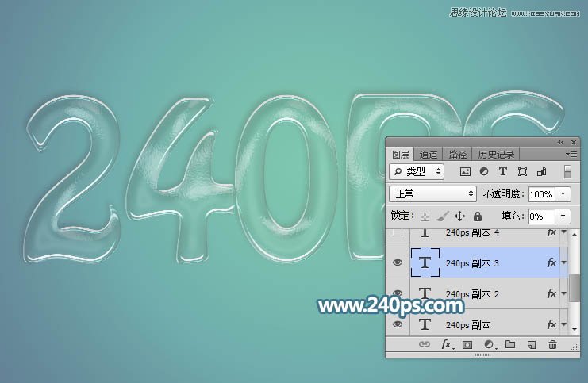Collapse the panel with double-arrow icon
588x383 pixels.
coord(560,142)
